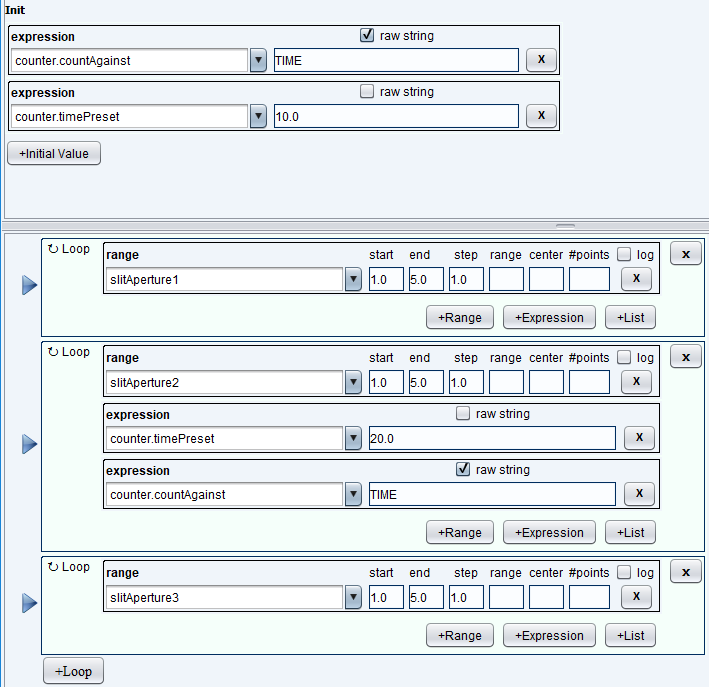Screen dimensions: 709x687
Task: Add a new loop with +Loop
Action: pyautogui.click(x=73, y=671)
